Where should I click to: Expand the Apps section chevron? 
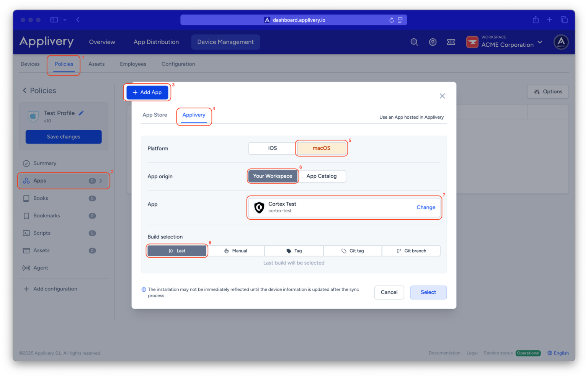coord(101,180)
